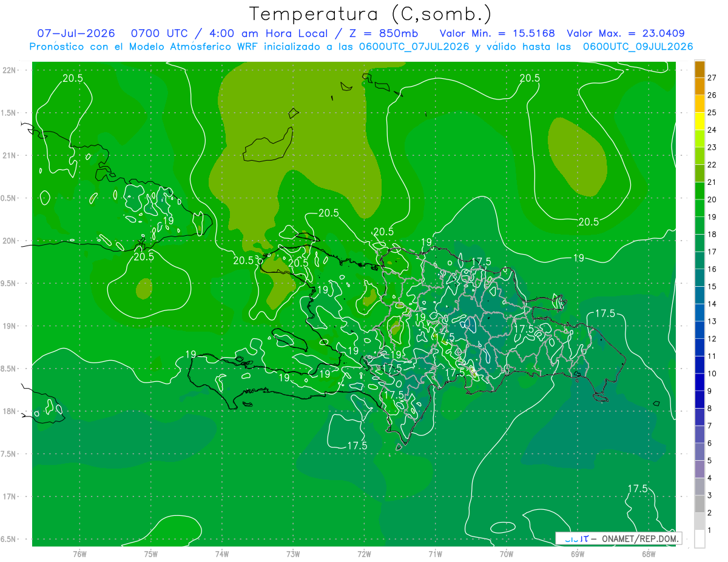728x562 pixels.
Task: Click legend value '4' on the color scale
Action: 710,478
